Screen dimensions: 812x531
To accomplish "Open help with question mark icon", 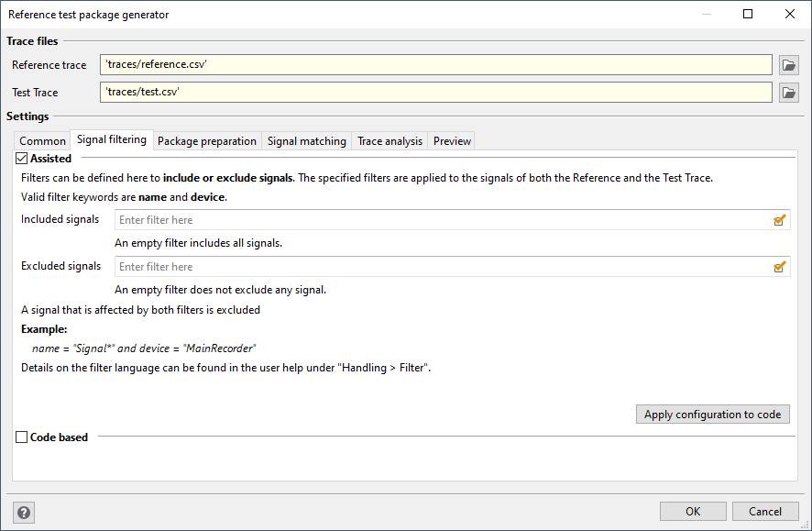I will pos(24,513).
